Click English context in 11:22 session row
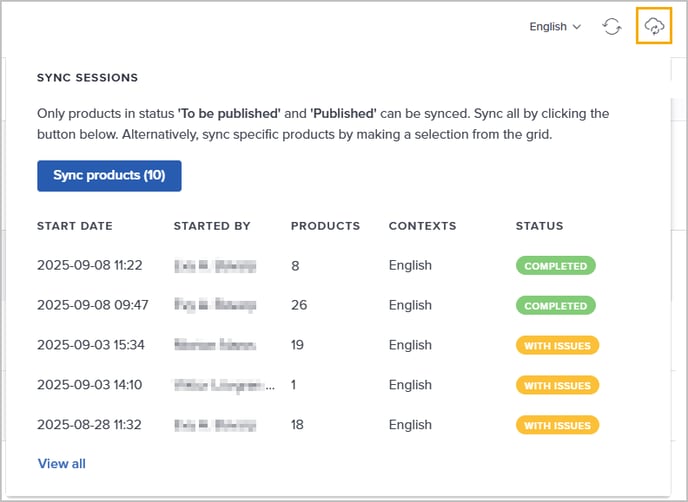688x502 pixels. [x=410, y=265]
